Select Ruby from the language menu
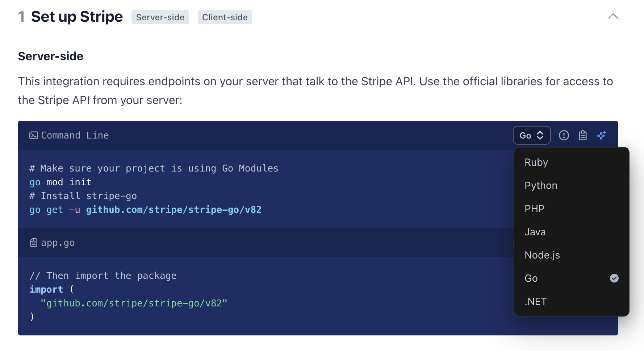 coord(536,162)
